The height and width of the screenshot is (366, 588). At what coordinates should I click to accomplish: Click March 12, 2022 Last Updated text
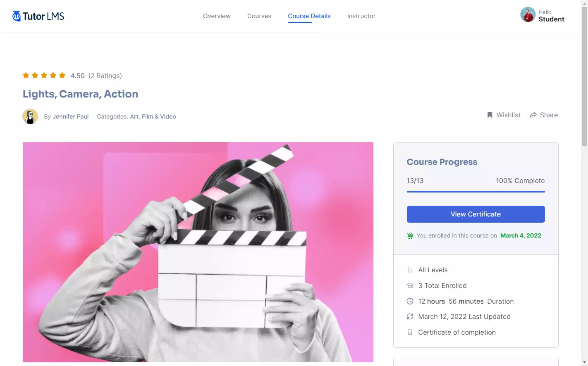coord(464,316)
